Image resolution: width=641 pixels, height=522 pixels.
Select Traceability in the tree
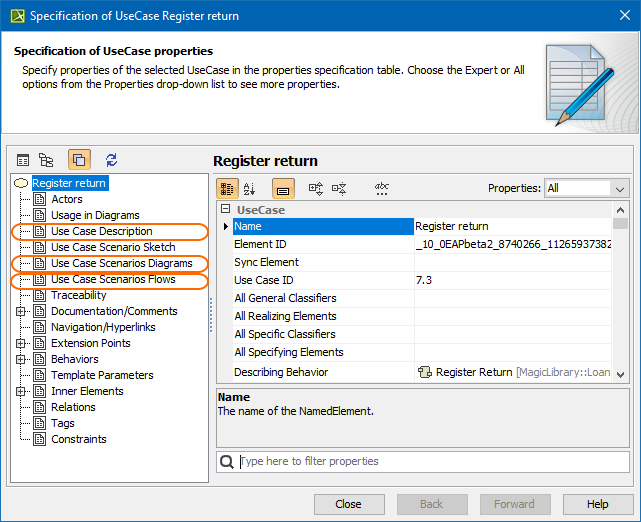[78, 295]
